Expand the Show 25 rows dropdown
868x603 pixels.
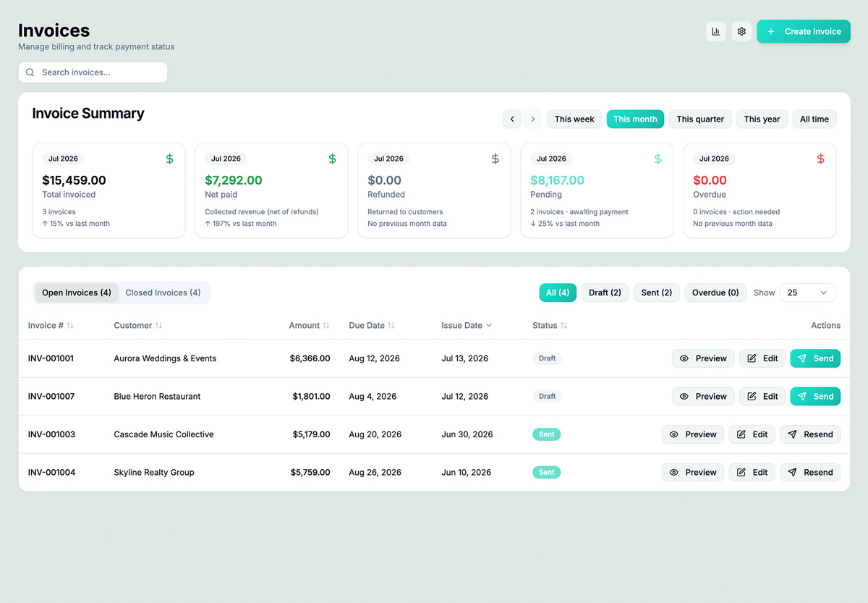[x=807, y=292]
